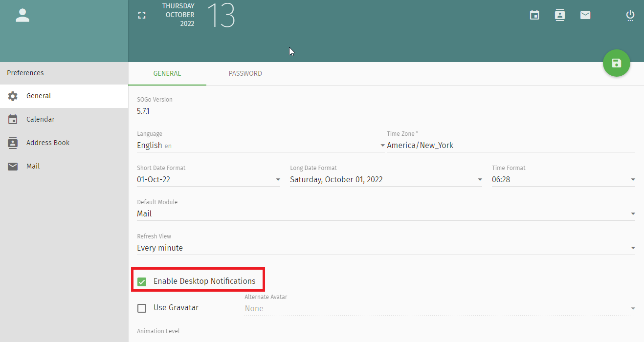Click the large date number 13

(221, 15)
